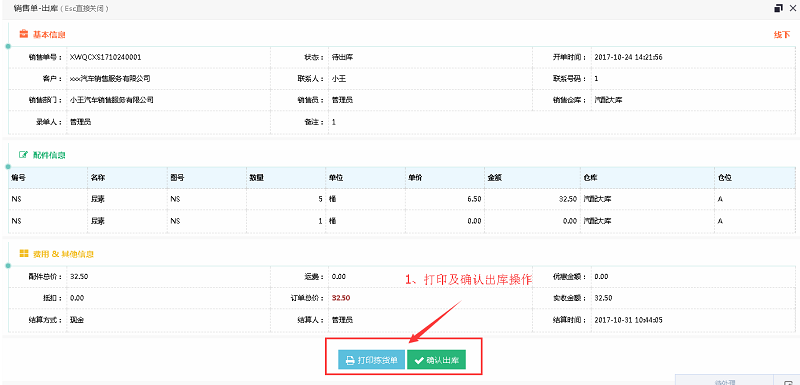Viewport: 800px width, 385px height.
Task: Click the 单价 column header
Action: tap(415, 177)
